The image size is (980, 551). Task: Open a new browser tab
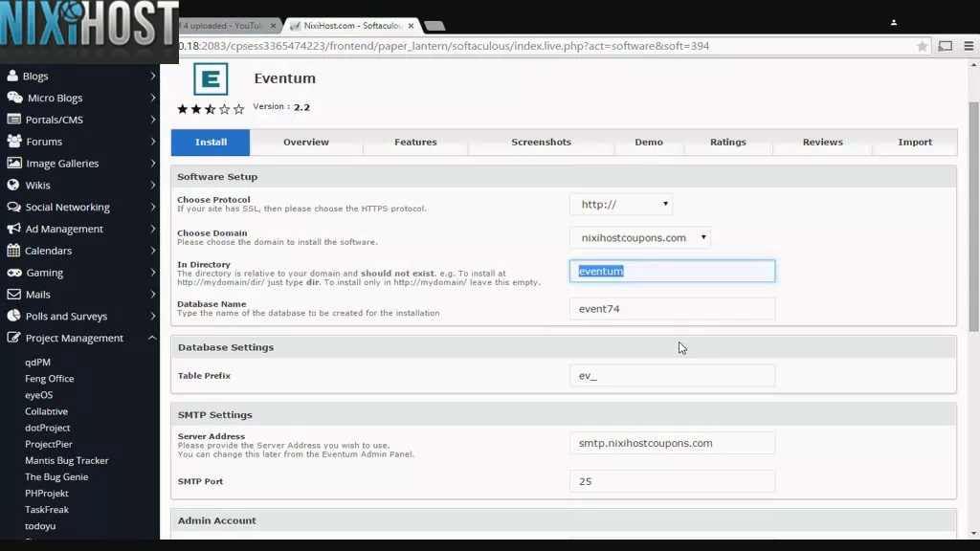(434, 26)
